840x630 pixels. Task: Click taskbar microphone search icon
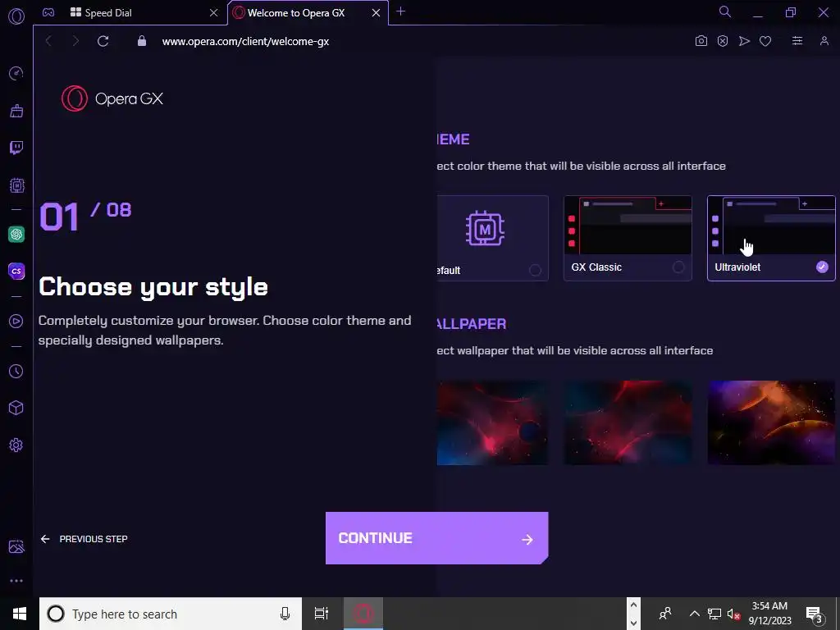285,614
